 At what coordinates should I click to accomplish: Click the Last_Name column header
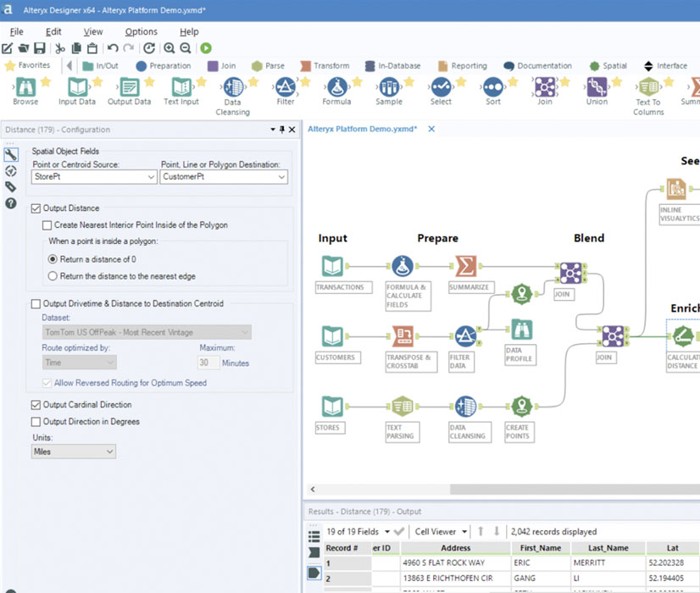[x=608, y=548]
